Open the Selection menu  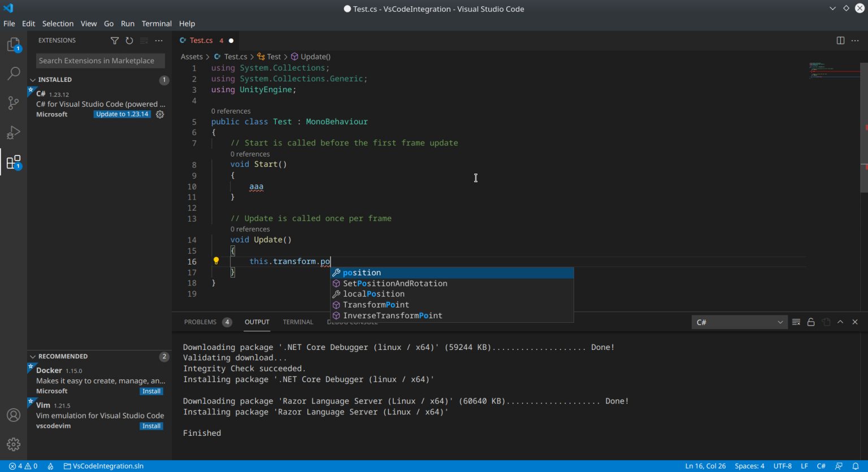[58, 24]
